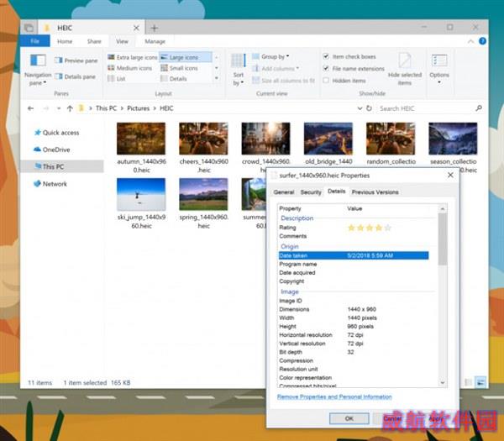
Task: Open the Add columns dropdown
Action: coord(276,69)
